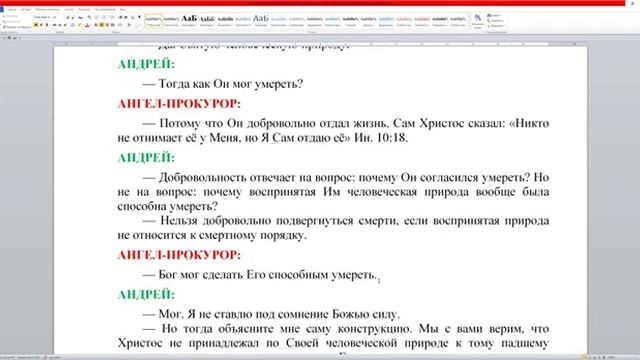Viewport: 640px width, 360px height.
Task: Toggle italic formatting in the ribbon
Action: (41, 25)
